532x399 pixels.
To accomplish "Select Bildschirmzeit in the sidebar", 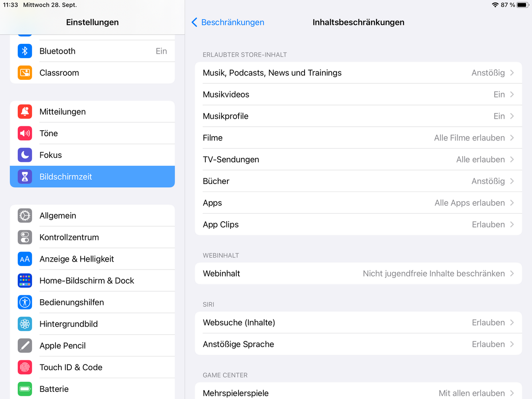I will point(92,177).
